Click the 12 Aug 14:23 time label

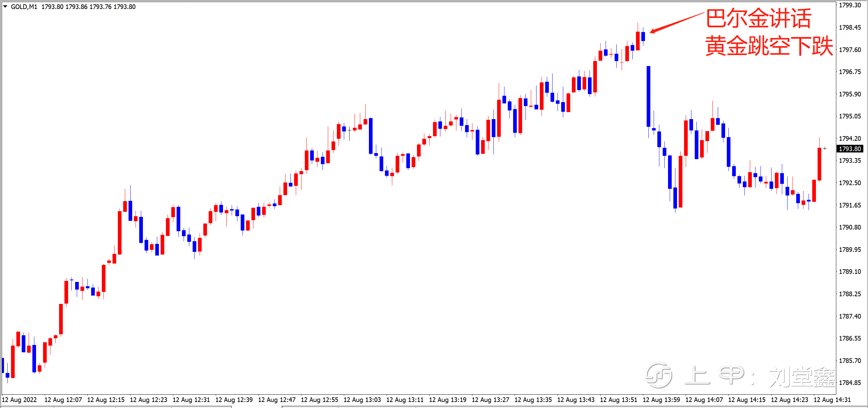click(x=790, y=400)
